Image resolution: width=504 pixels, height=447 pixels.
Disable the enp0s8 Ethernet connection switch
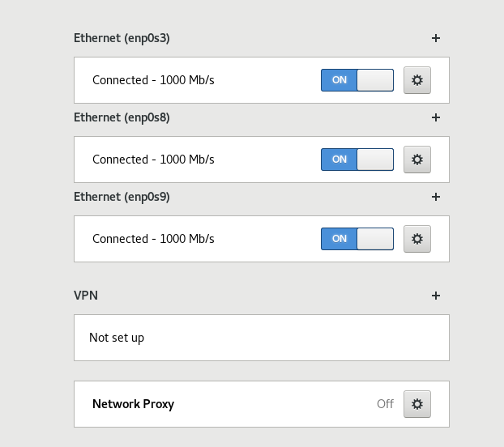pos(357,160)
